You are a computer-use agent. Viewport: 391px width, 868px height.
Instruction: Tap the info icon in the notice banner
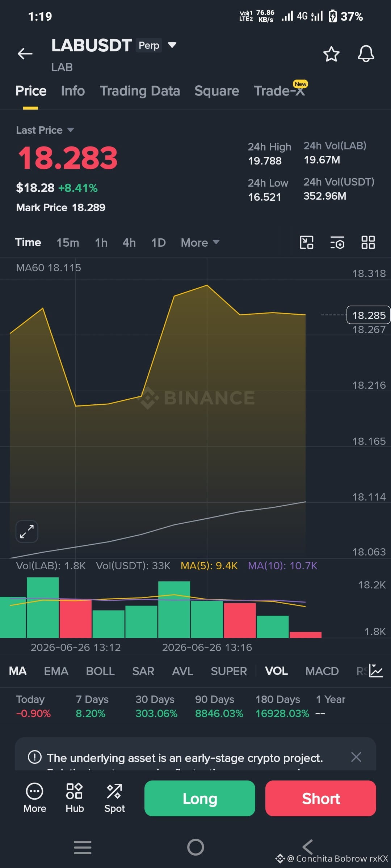click(x=35, y=757)
